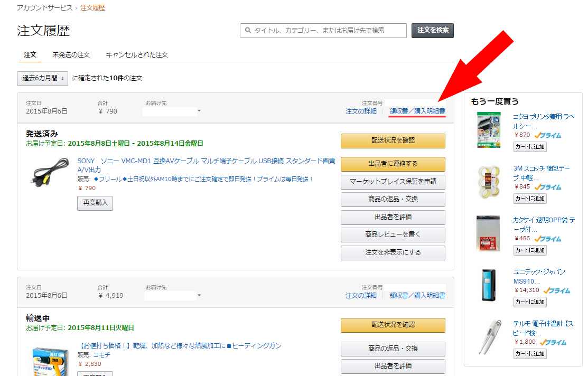Open the SONY VMC-MD1 cable product title link
Image resolution: width=588 pixels, height=376 pixels.
click(x=206, y=165)
